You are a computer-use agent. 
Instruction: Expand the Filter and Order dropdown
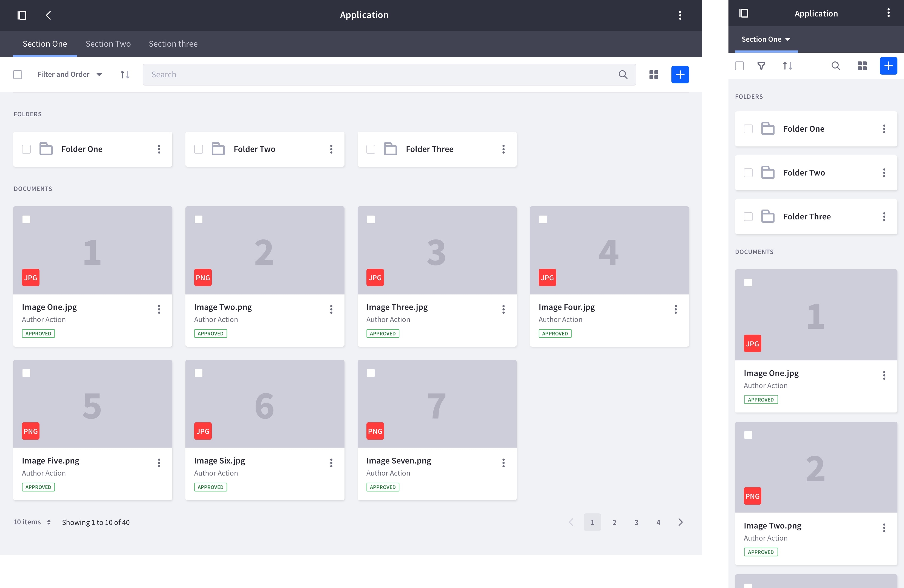pyautogui.click(x=69, y=74)
